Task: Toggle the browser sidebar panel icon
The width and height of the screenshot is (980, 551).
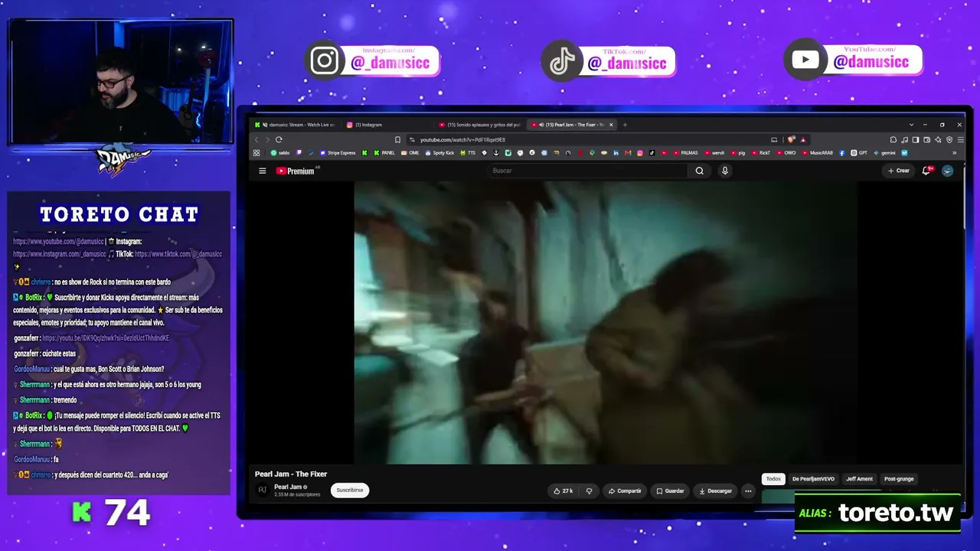Action: coord(916,139)
